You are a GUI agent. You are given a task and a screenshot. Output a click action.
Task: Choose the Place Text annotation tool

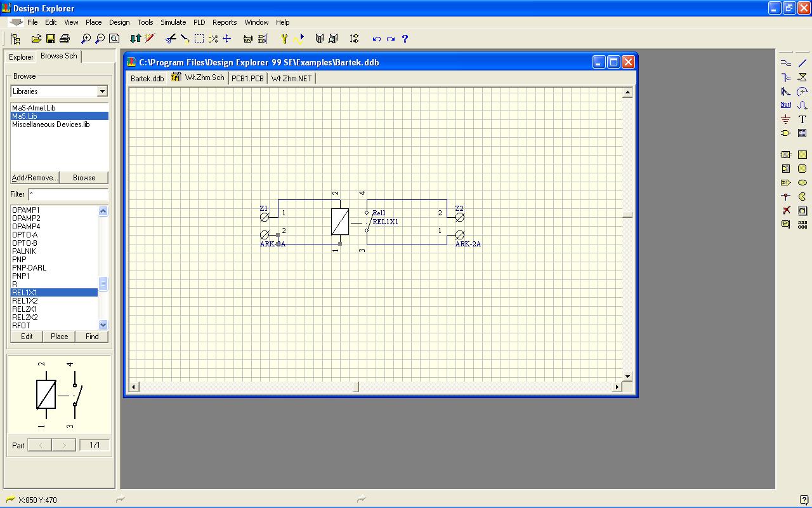click(802, 119)
